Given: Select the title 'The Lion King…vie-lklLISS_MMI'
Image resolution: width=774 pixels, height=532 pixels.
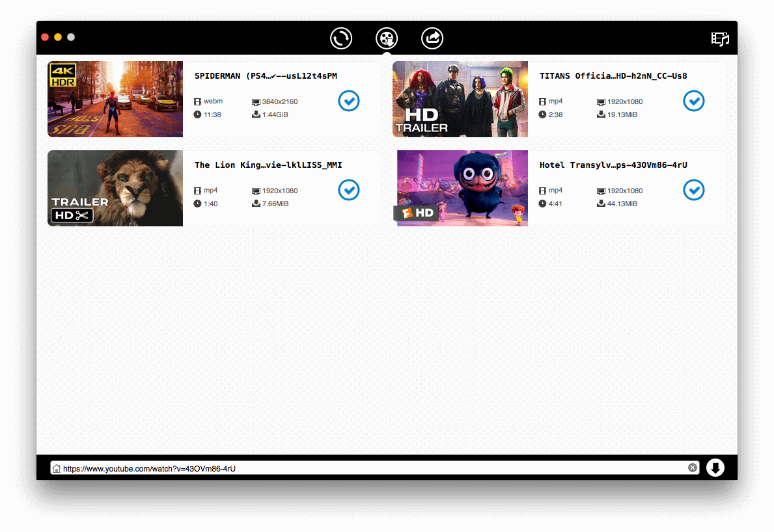Looking at the screenshot, I should pyautogui.click(x=268, y=165).
